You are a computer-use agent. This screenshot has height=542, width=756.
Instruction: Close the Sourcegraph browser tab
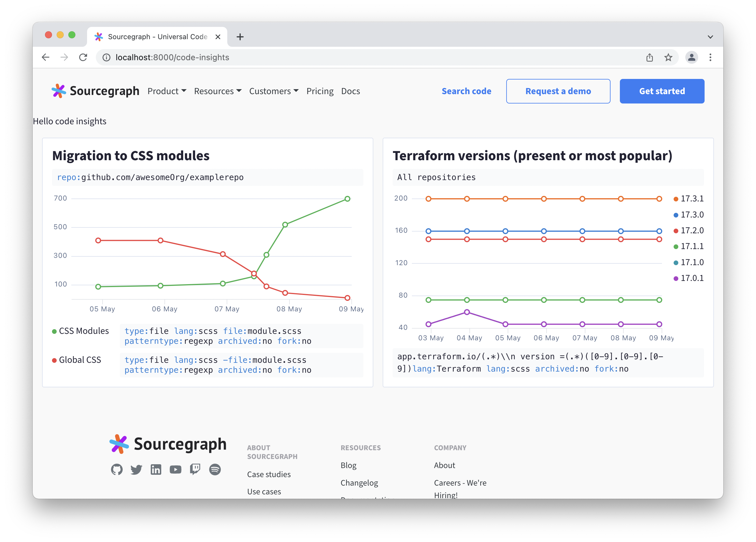[x=218, y=37]
